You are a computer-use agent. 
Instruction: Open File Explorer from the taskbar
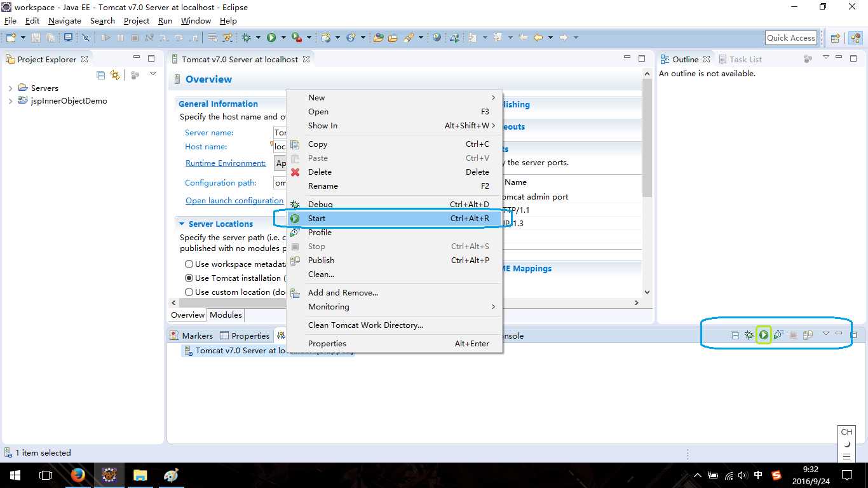pyautogui.click(x=140, y=475)
